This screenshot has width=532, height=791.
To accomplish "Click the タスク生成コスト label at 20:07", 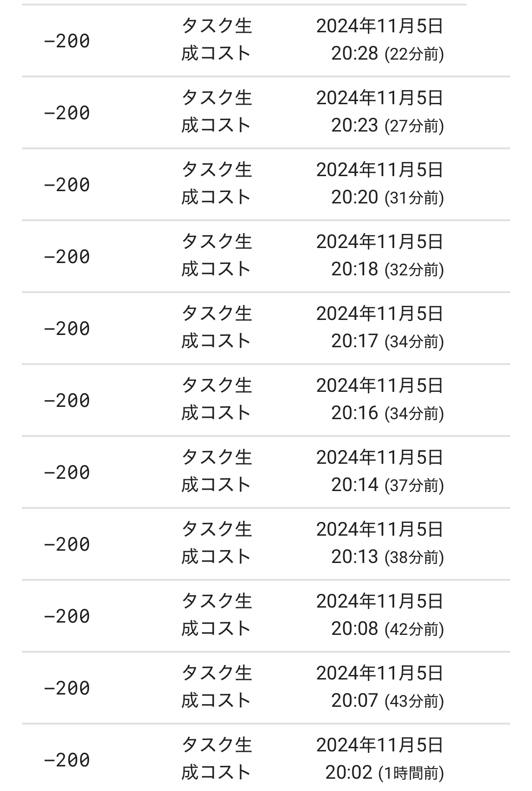I will (x=216, y=687).
